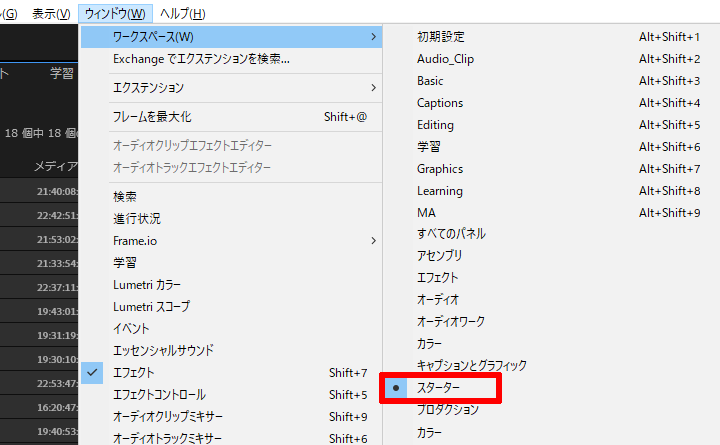
Task: Select the Captions workspace
Action: click(x=440, y=103)
